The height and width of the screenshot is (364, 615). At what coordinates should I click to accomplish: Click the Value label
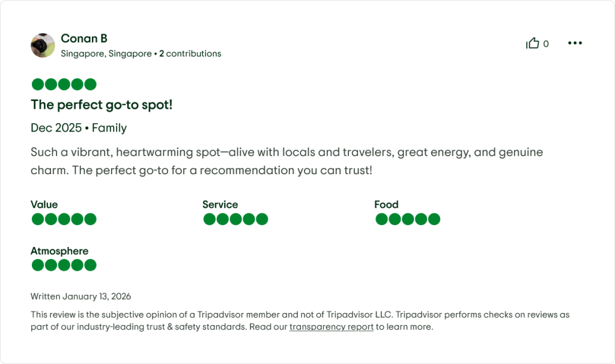44,205
